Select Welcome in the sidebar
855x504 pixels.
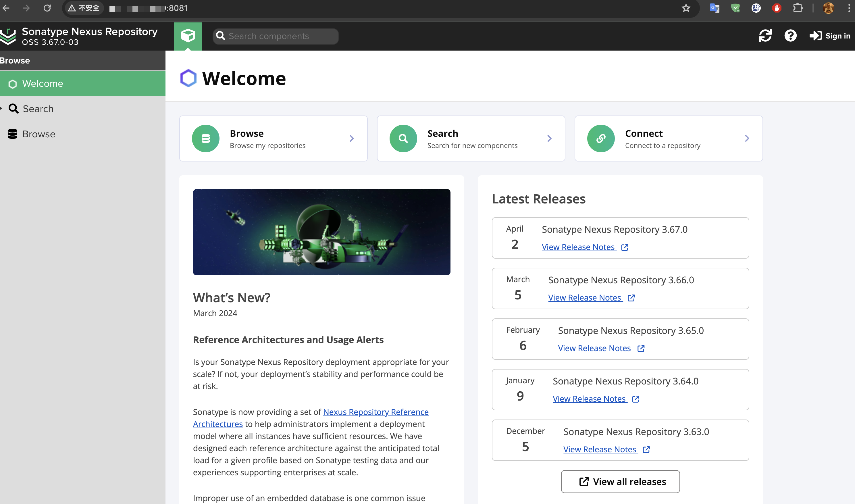click(82, 84)
